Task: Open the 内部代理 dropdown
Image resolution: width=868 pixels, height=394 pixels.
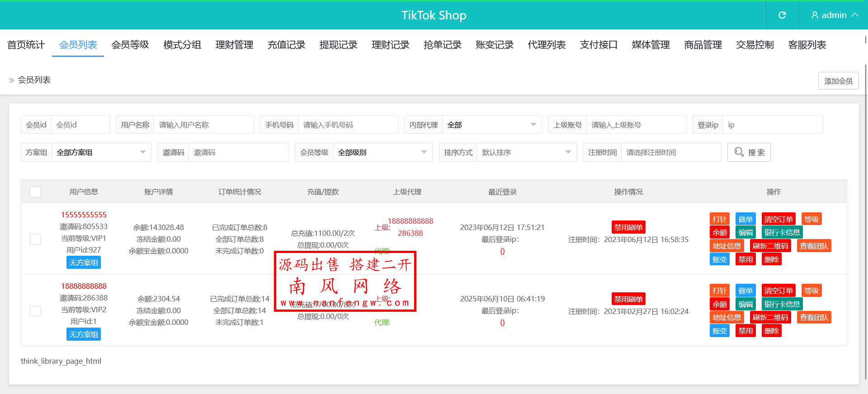Action: click(492, 125)
